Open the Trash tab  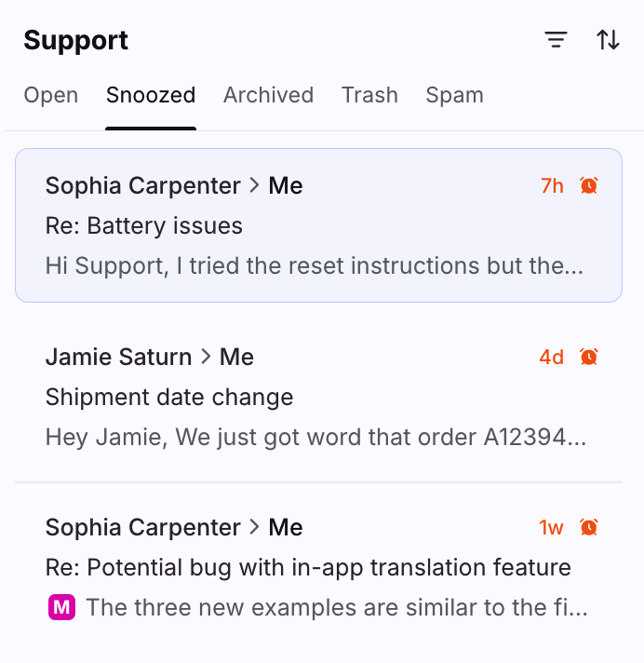tap(369, 95)
